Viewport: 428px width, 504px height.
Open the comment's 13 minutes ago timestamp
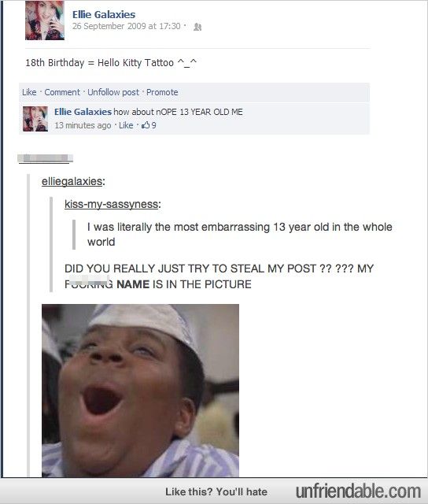83,125
